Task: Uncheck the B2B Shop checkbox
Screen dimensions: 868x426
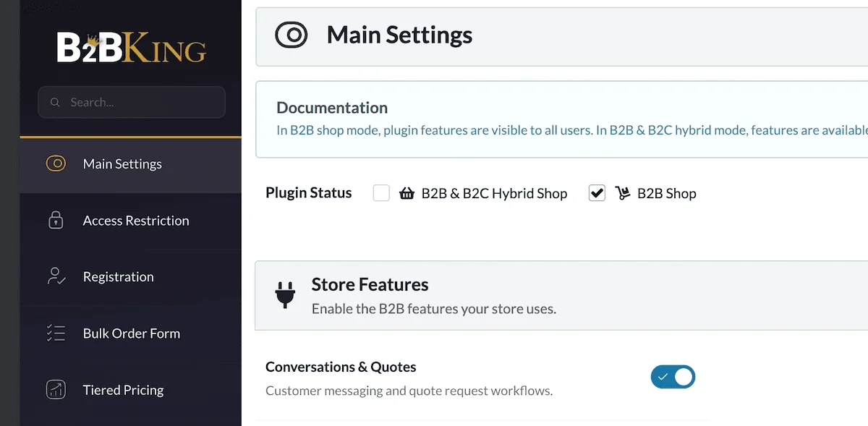Action: 597,193
